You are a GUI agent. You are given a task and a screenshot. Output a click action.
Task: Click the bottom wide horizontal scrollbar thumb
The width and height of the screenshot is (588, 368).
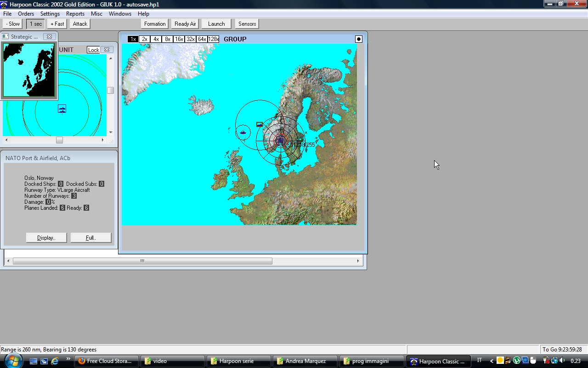[142, 261]
